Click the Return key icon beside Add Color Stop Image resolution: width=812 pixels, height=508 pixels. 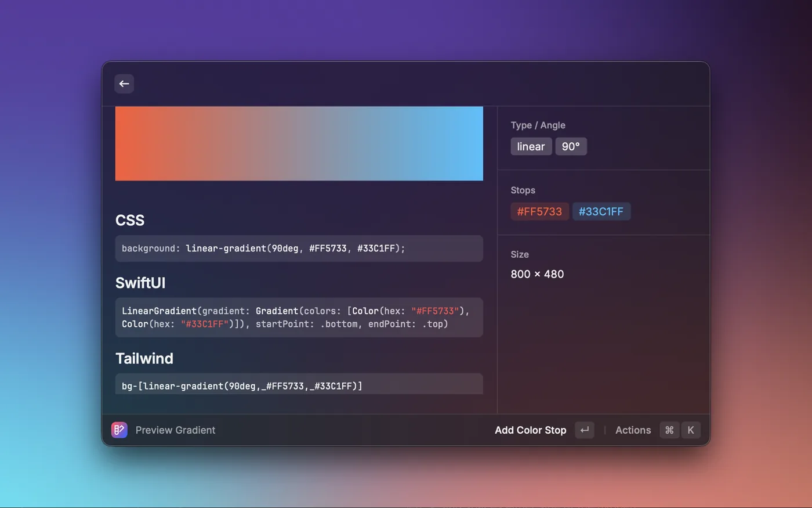(585, 430)
